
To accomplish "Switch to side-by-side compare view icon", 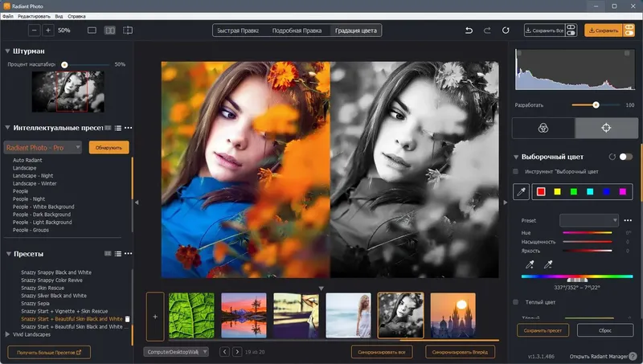I will click(x=110, y=31).
